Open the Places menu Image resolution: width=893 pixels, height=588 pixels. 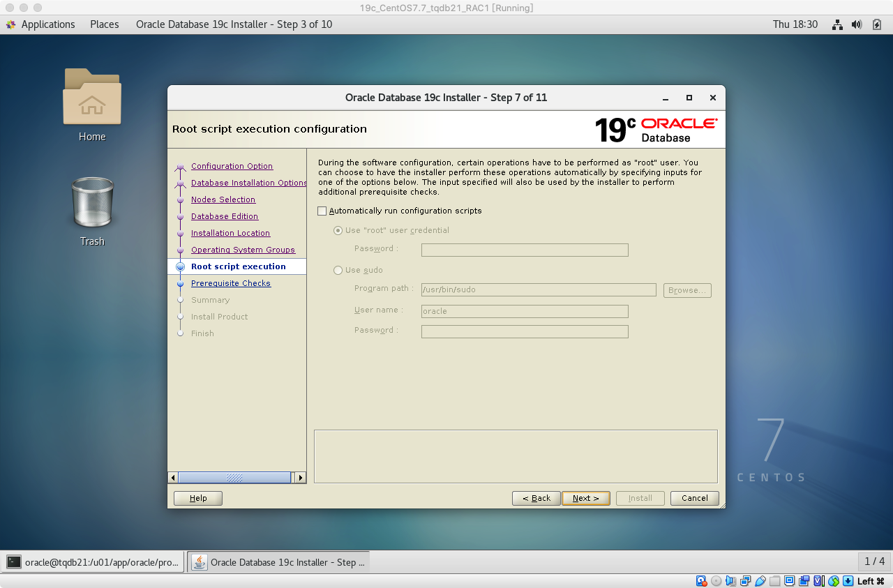point(105,24)
